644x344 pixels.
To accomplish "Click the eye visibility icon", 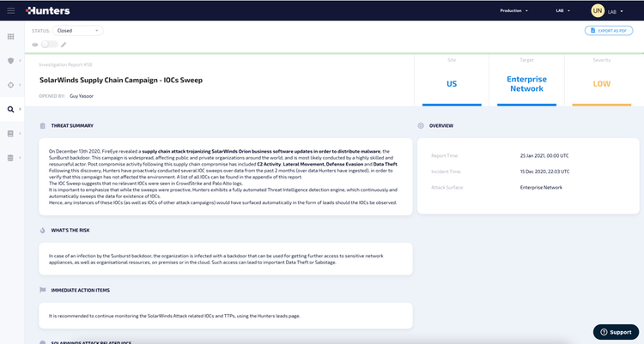I will pyautogui.click(x=35, y=45).
